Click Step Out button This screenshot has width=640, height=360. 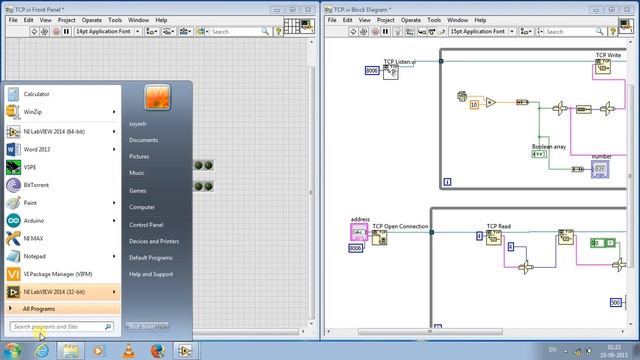(x=441, y=31)
